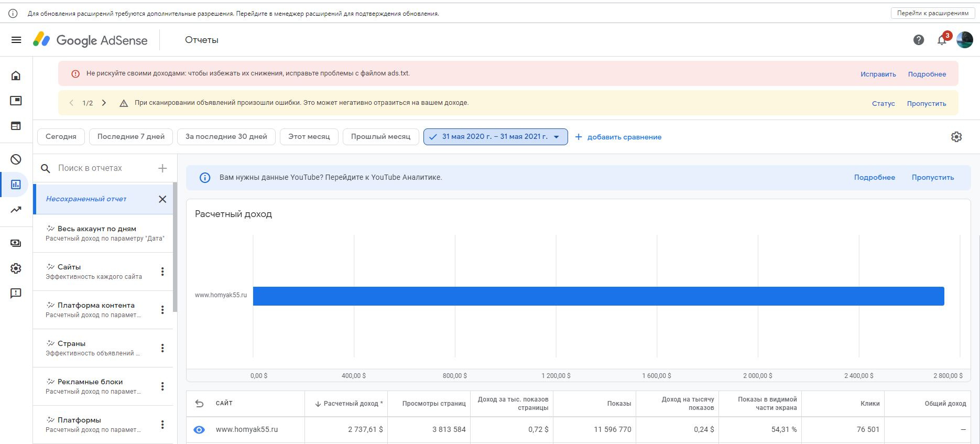Click www.homyak55.ru in the table row

pyautogui.click(x=247, y=430)
